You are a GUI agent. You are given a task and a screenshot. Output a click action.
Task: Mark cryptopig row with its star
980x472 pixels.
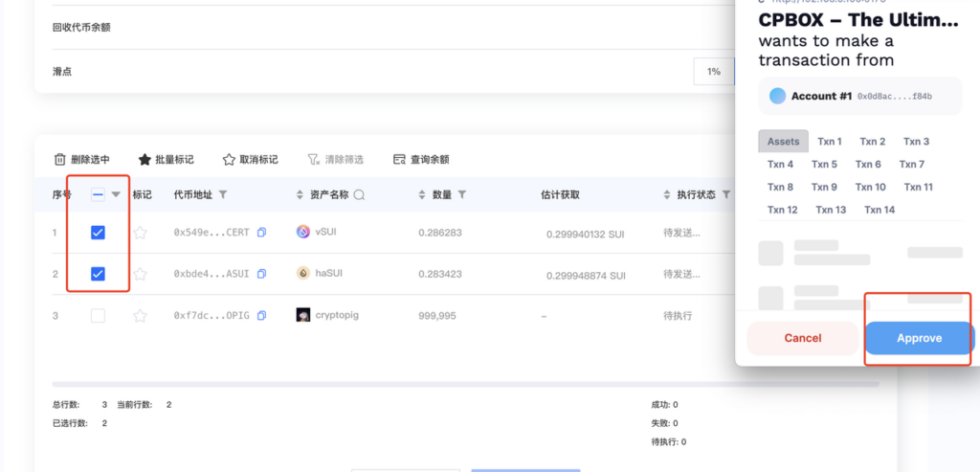pyautogui.click(x=140, y=316)
